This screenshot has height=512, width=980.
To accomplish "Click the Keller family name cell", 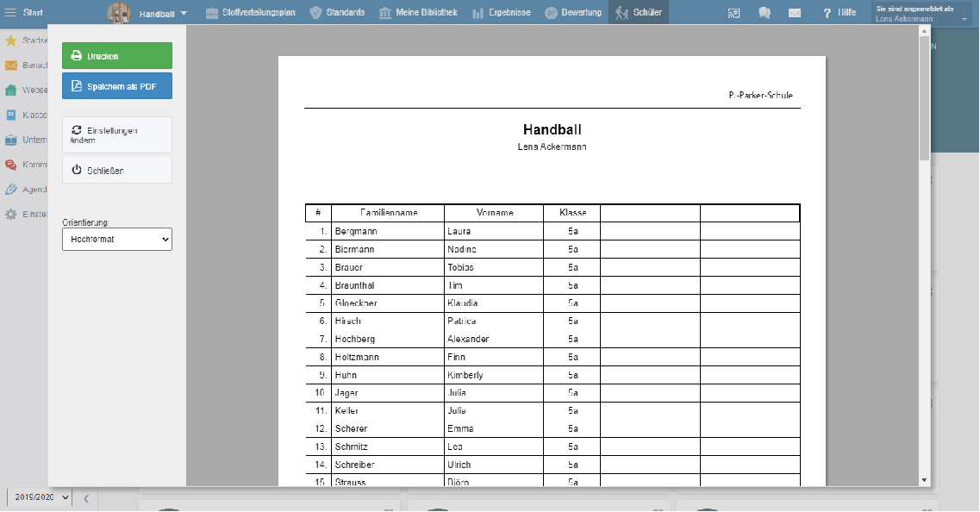I will 388,411.
